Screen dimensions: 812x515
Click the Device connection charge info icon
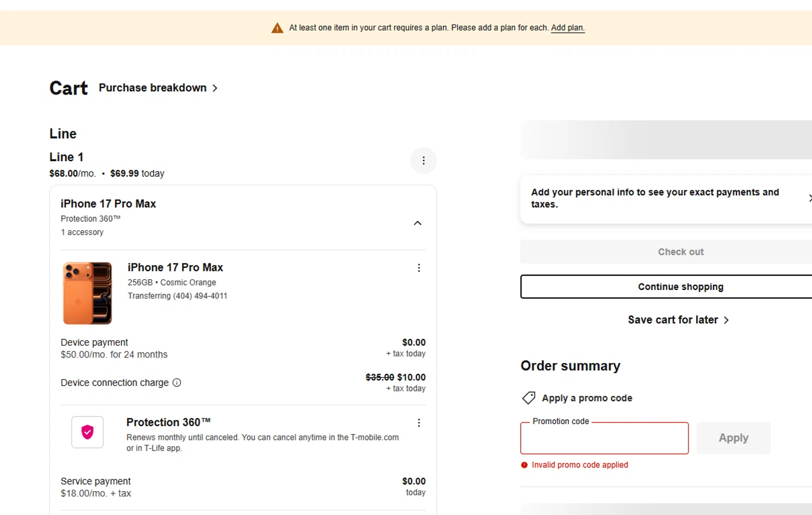click(176, 382)
